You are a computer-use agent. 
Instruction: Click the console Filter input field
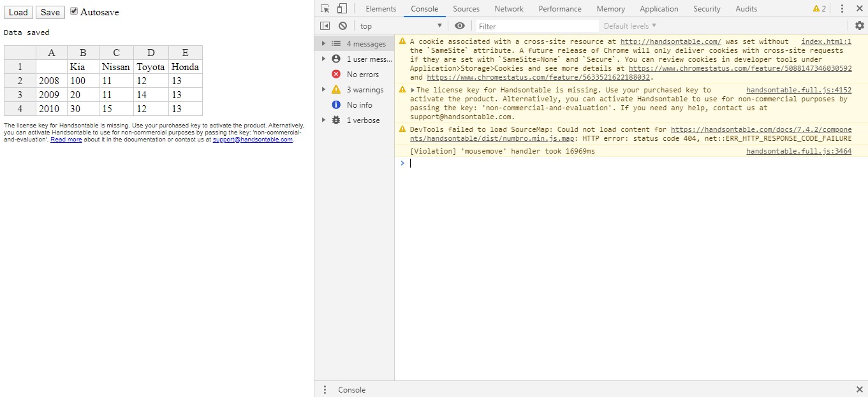536,26
